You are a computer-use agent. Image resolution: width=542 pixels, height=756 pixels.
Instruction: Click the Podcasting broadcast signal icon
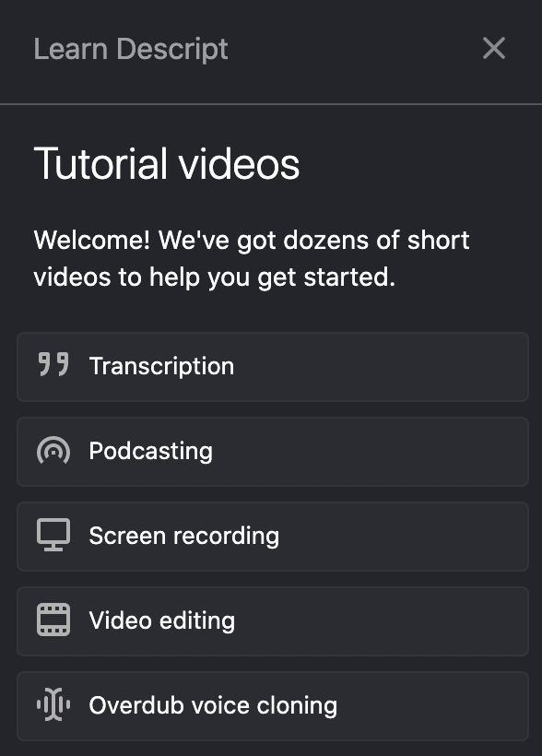coord(53,450)
